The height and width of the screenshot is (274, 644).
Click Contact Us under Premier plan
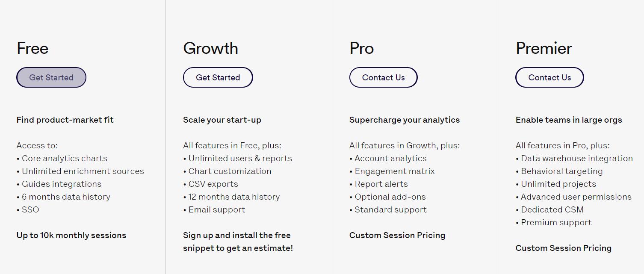click(x=549, y=77)
